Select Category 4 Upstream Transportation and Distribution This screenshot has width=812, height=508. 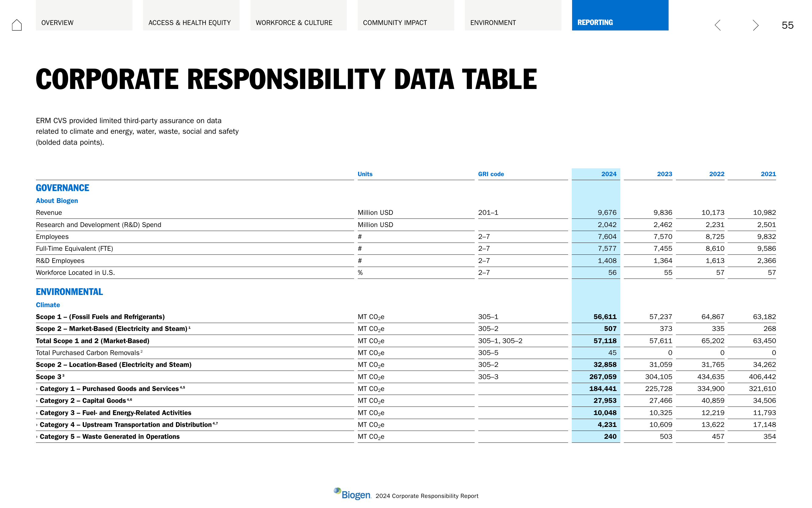point(127,425)
